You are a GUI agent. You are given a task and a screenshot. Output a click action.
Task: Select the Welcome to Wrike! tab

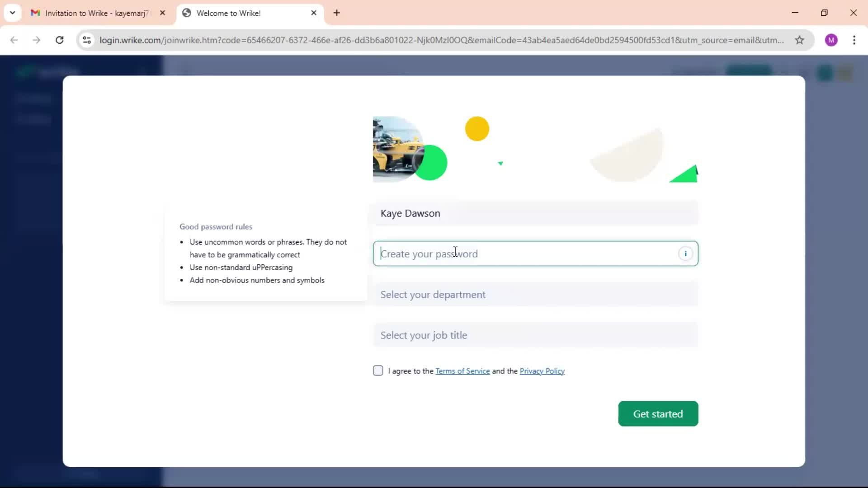(250, 13)
